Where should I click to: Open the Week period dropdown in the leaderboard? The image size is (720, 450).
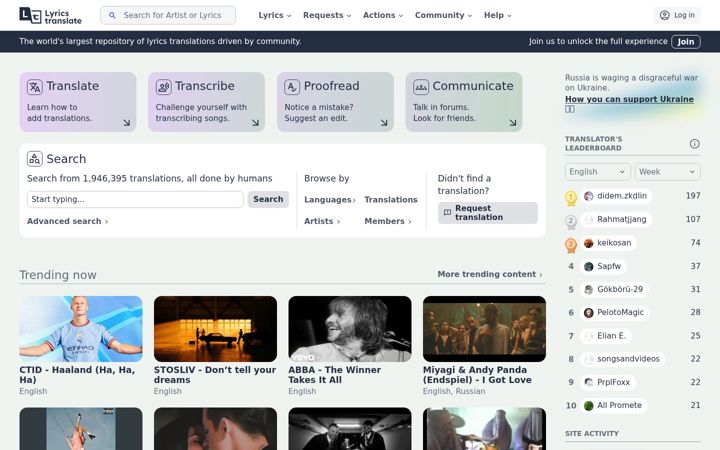click(x=668, y=172)
